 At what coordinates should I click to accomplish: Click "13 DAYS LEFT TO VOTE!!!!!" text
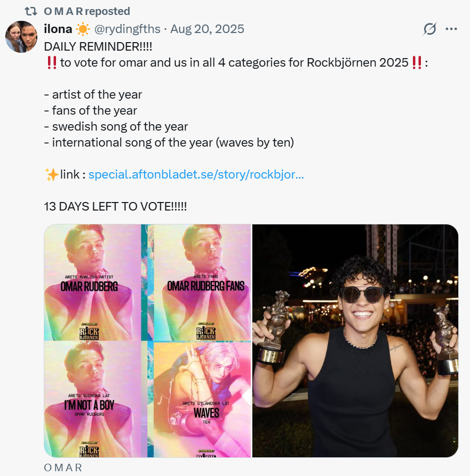(x=115, y=207)
